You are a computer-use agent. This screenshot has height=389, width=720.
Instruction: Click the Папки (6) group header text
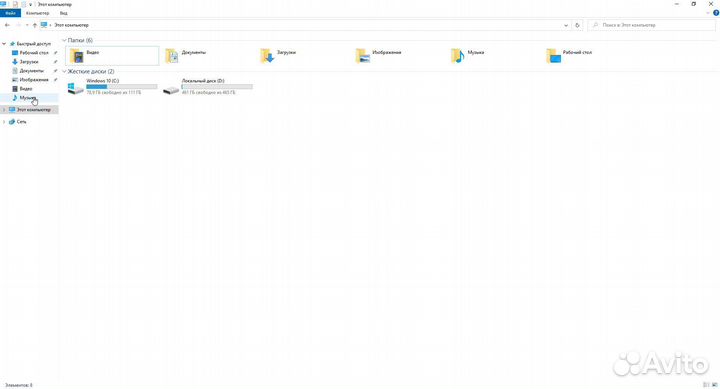pos(80,40)
